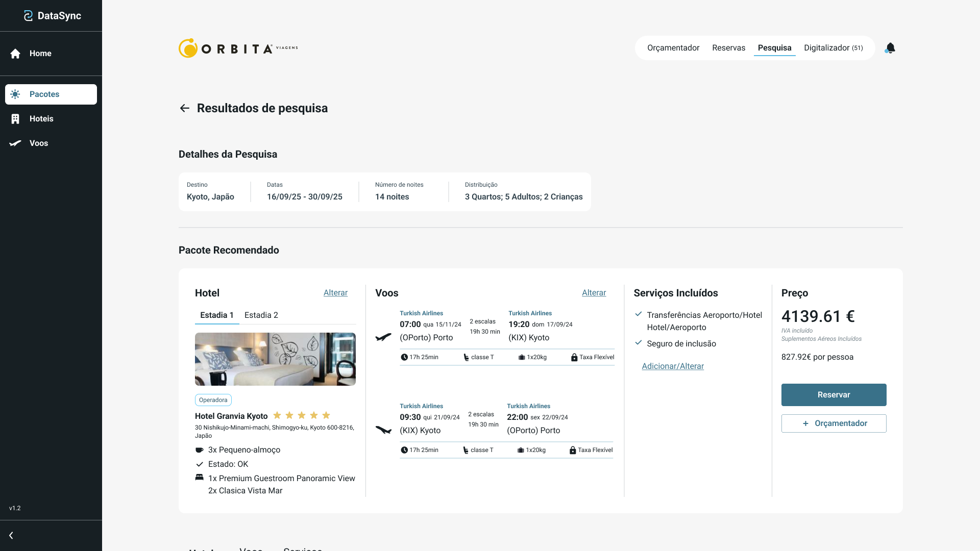
Task: Click the notification bell icon
Action: coord(890,48)
